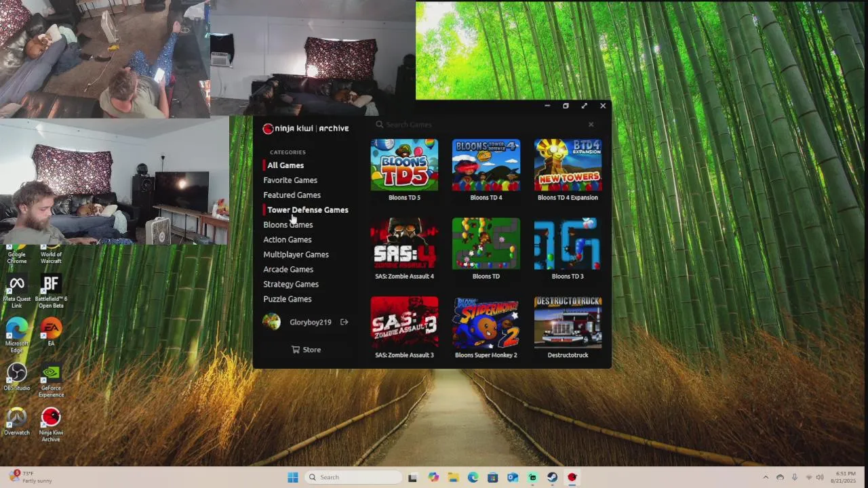Click the ninja kiwi archive logo
Screen dimensions: 868x488
click(306, 128)
